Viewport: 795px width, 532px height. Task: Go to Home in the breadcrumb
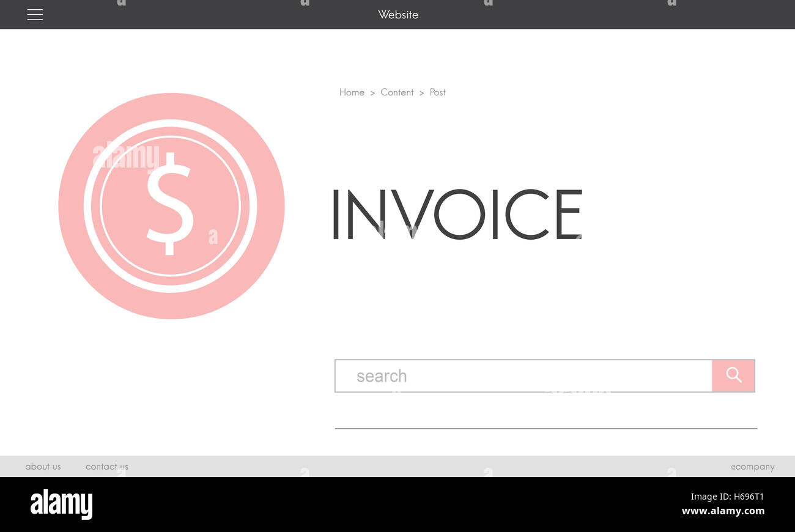pos(352,92)
